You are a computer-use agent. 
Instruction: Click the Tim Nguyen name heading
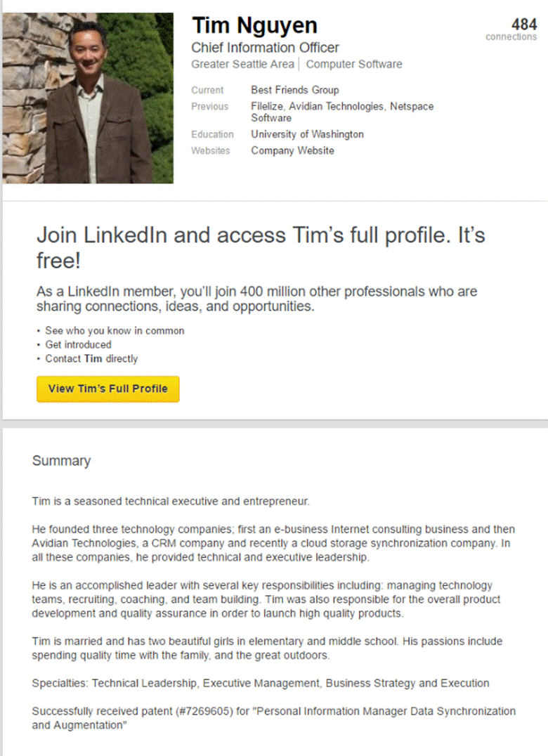(254, 26)
